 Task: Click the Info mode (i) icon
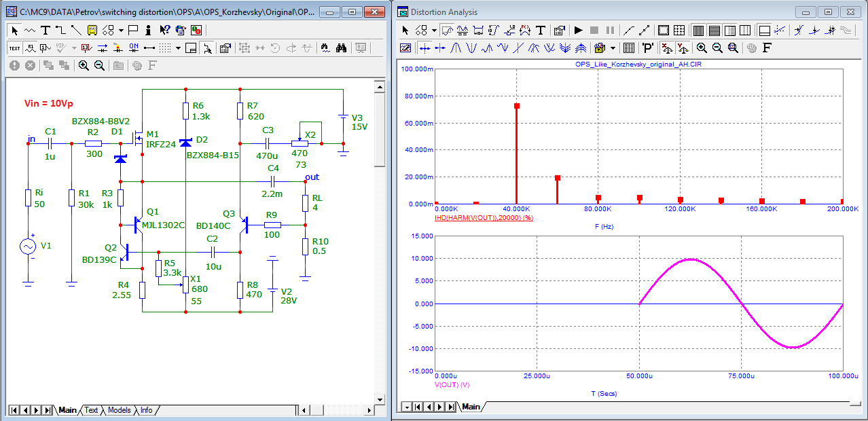(148, 30)
